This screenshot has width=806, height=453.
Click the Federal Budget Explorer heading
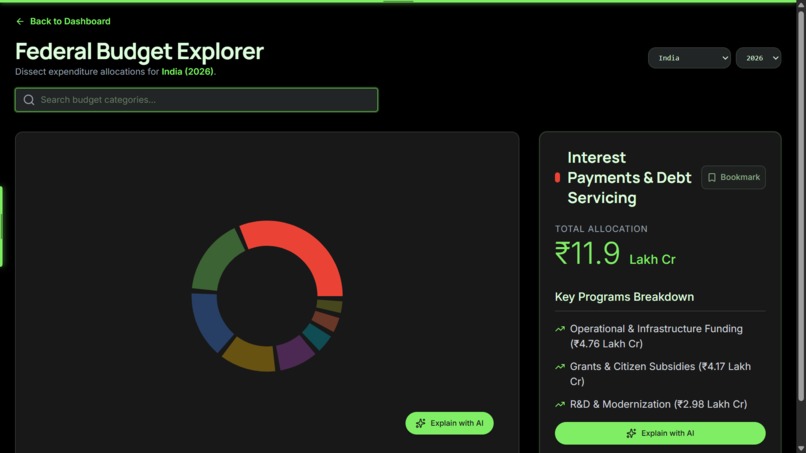(139, 51)
